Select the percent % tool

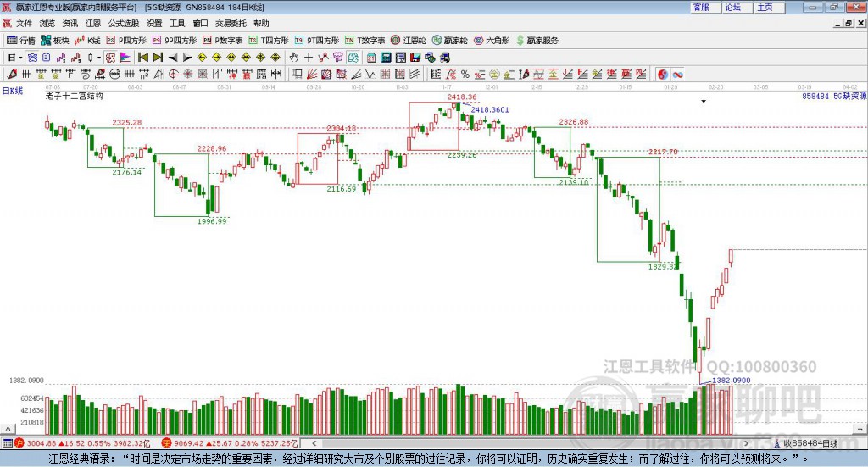pos(465,74)
